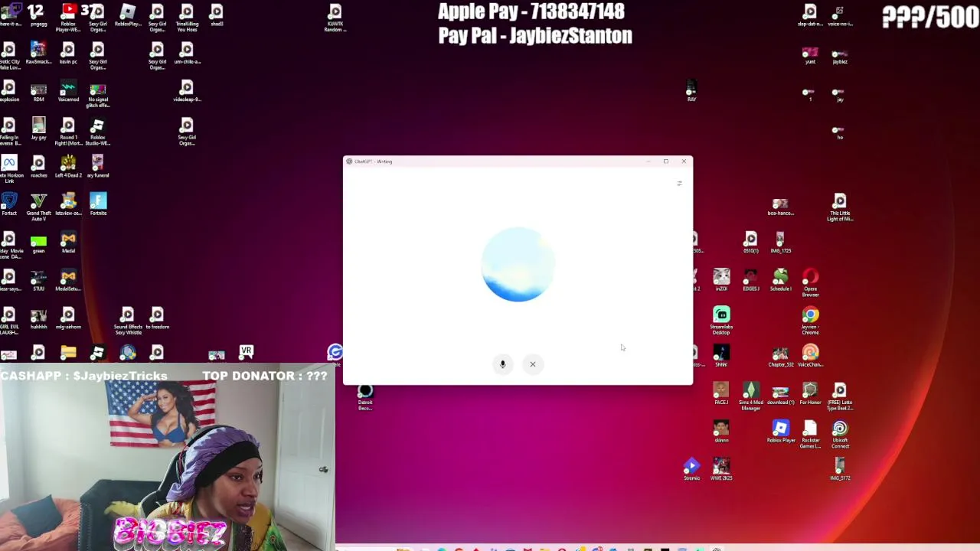Select the ary funeral image file
This screenshot has height=551, width=980.
coord(98,166)
